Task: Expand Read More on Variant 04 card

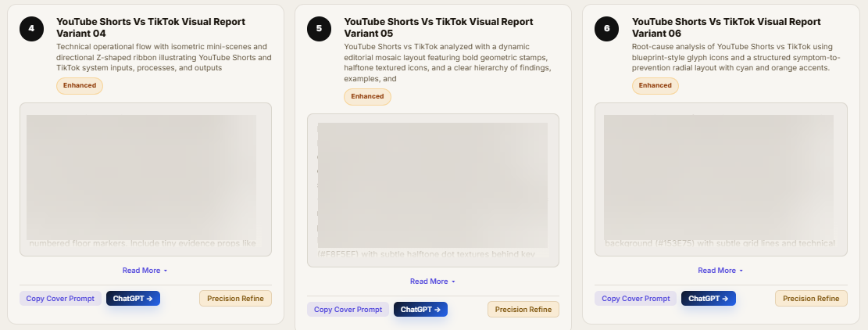Action: (145, 271)
